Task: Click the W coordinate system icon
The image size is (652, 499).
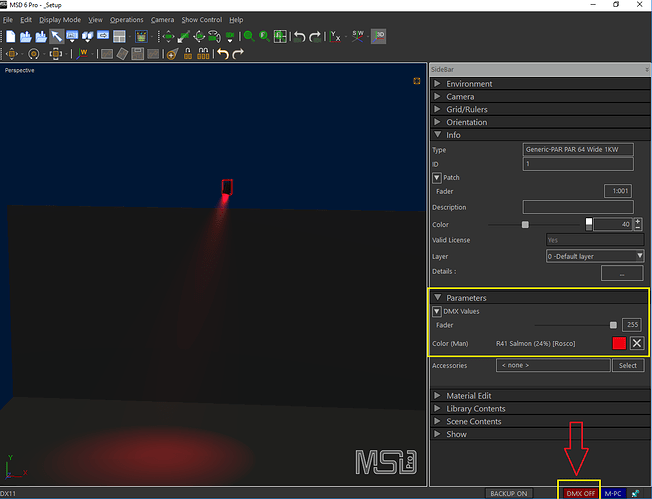Action: pyautogui.click(x=82, y=54)
